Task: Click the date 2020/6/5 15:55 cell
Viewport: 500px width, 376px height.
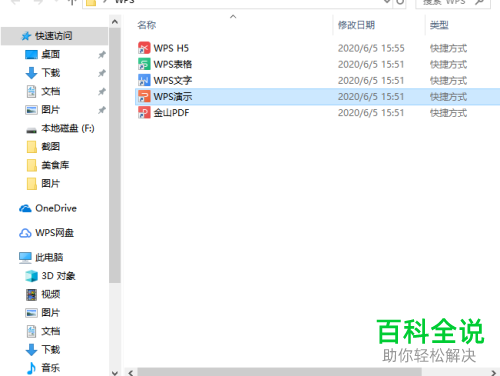Action: coord(371,48)
